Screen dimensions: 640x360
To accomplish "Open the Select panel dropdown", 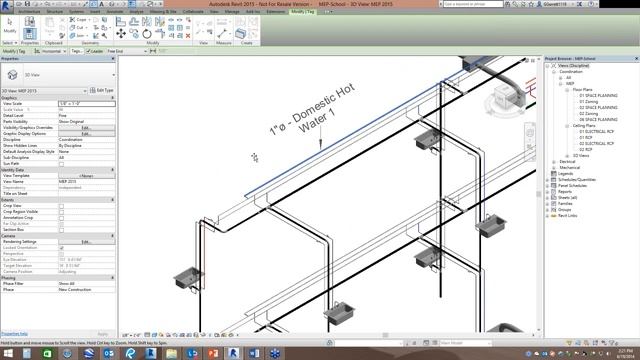I will (x=10, y=43).
